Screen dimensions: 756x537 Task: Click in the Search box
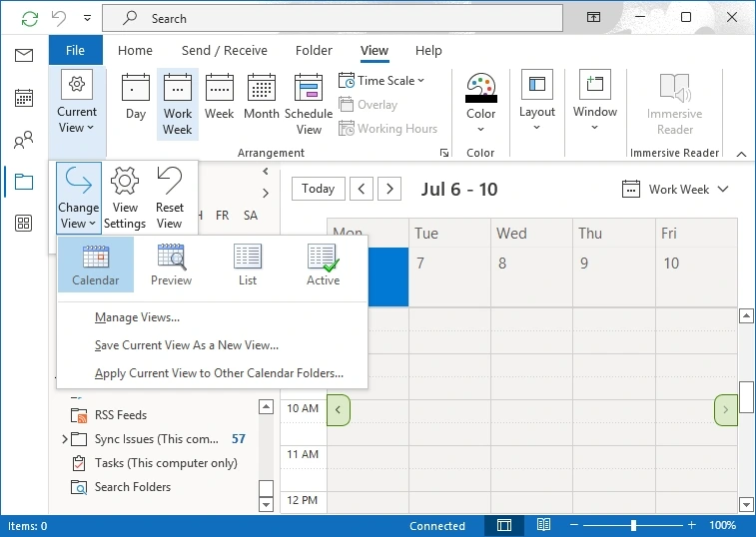(x=333, y=18)
